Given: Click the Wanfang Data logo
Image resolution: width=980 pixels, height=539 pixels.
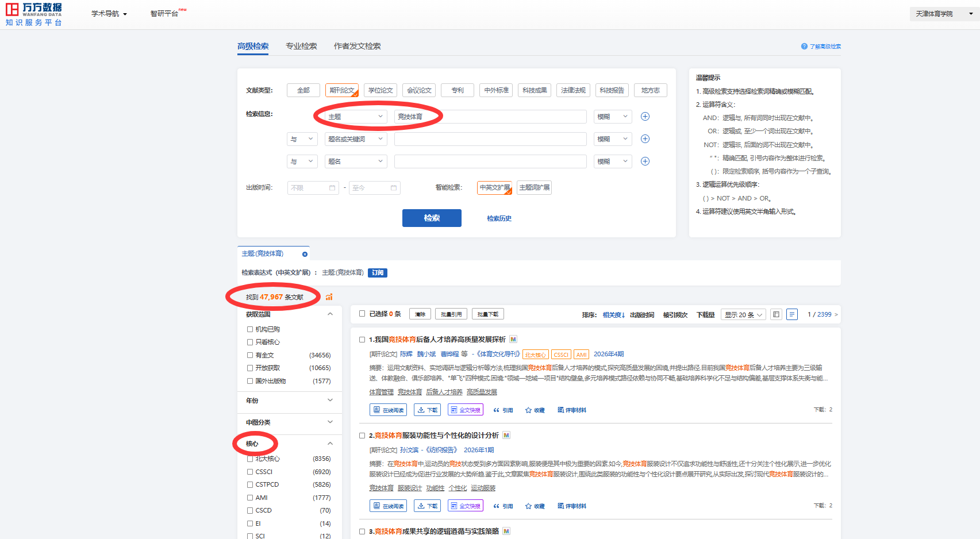Looking at the screenshot, I should click(x=34, y=14).
